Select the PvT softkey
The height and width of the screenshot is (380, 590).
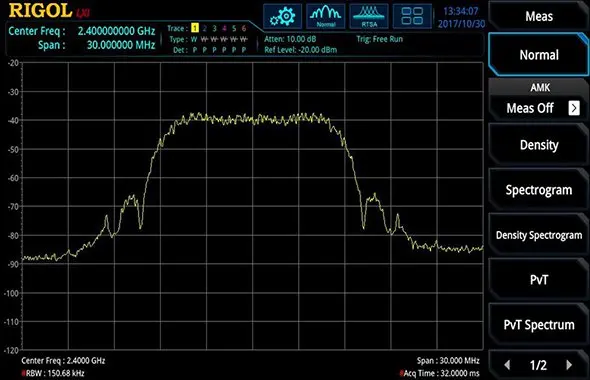(539, 280)
